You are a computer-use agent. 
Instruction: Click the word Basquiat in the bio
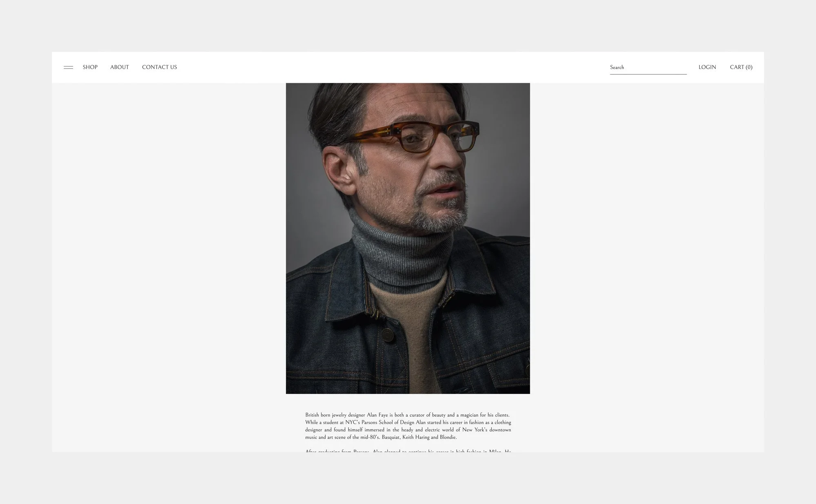391,438
